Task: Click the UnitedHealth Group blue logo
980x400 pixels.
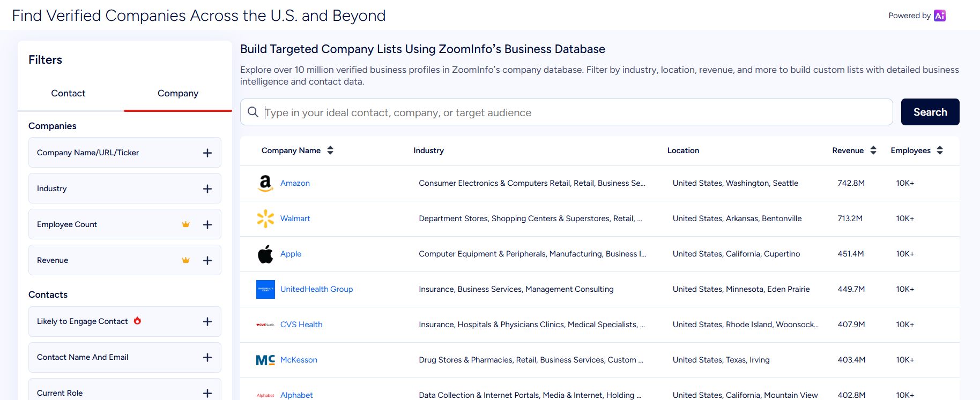Action: click(265, 289)
